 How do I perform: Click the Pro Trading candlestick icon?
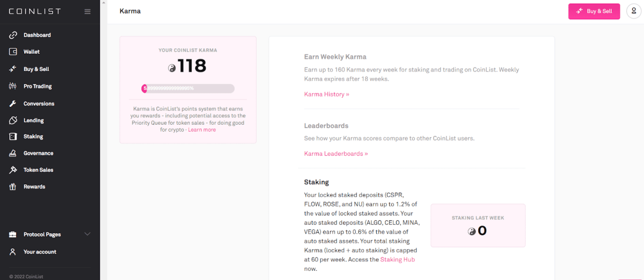[x=13, y=86]
